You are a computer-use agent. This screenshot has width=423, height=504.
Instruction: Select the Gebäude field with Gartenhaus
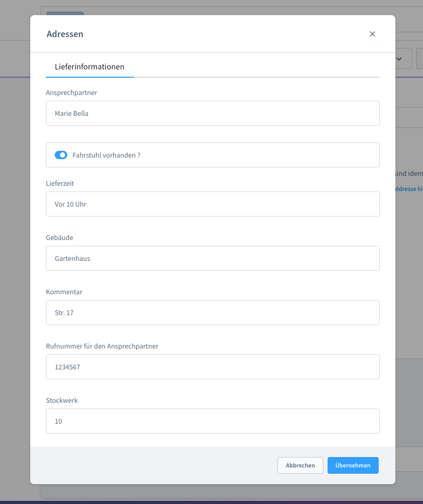click(213, 258)
